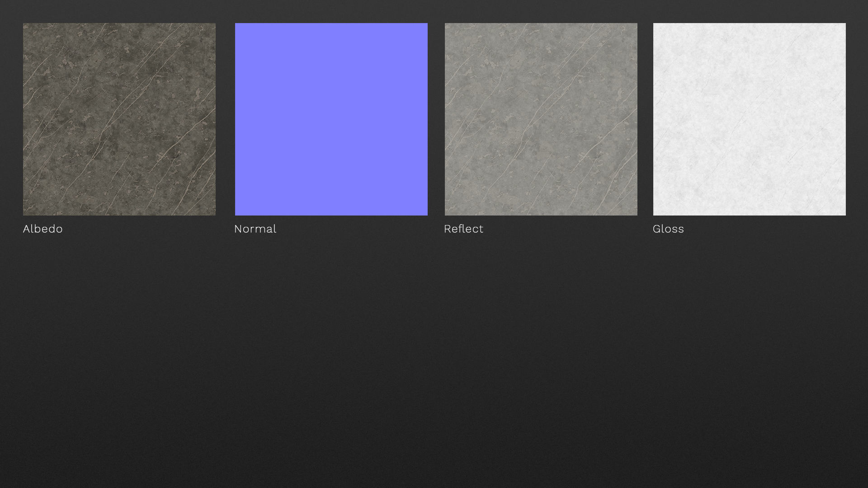Viewport: 868px width, 488px height.
Task: Pick the solid blue-purple texture swatch
Action: (x=331, y=119)
